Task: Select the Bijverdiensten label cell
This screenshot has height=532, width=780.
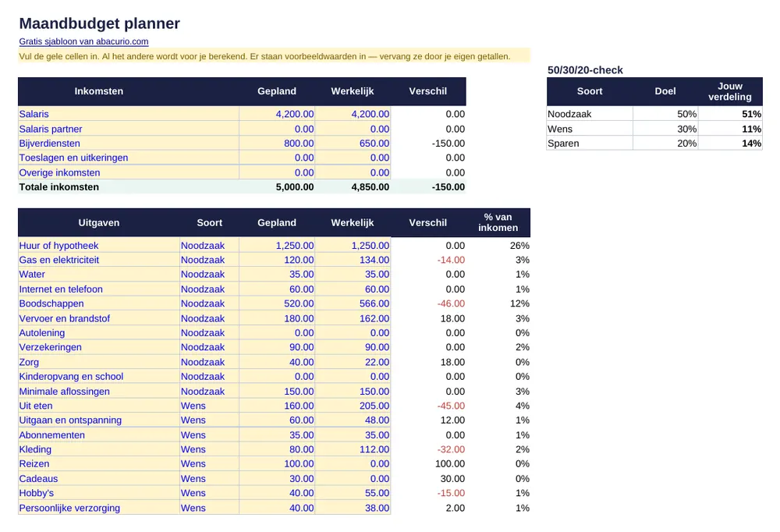Action: point(129,144)
